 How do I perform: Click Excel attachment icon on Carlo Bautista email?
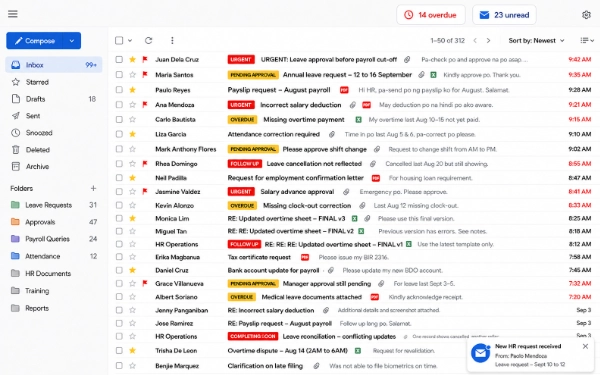(358, 120)
